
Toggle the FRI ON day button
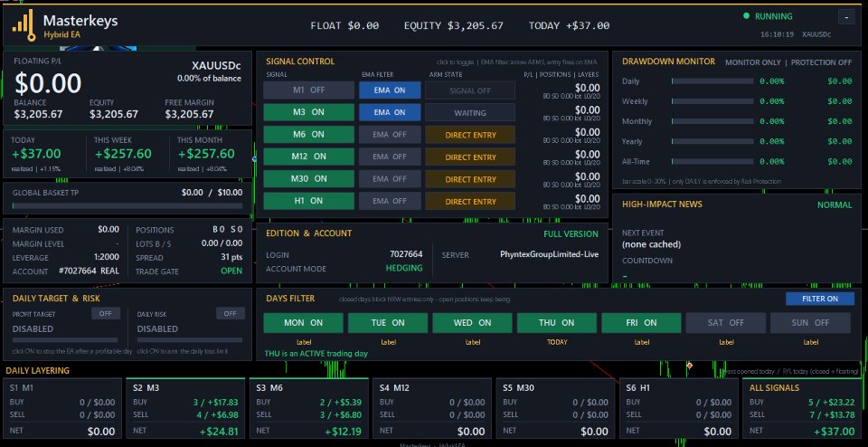point(641,323)
